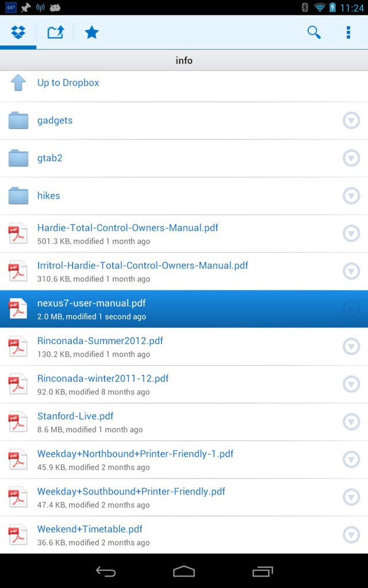Viewport: 368px width, 588px height.
Task: Tap PDF icon of Irritrol-Hardie manual
Action: click(x=18, y=271)
